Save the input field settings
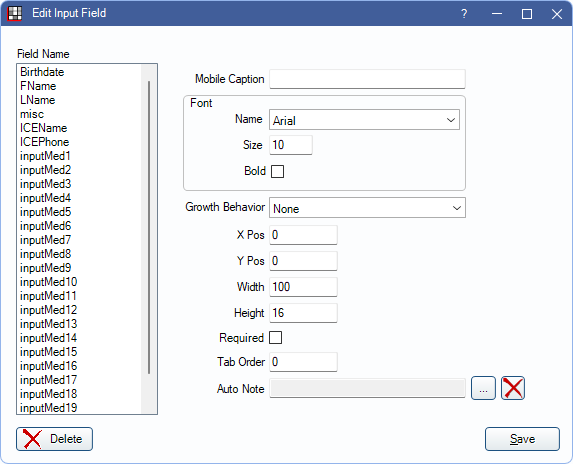 [522, 439]
